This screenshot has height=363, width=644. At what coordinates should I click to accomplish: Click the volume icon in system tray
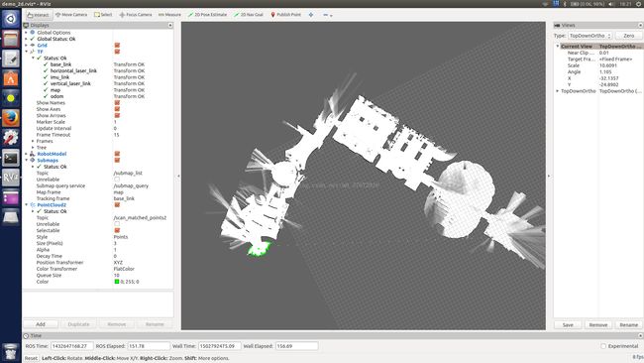(x=611, y=4)
